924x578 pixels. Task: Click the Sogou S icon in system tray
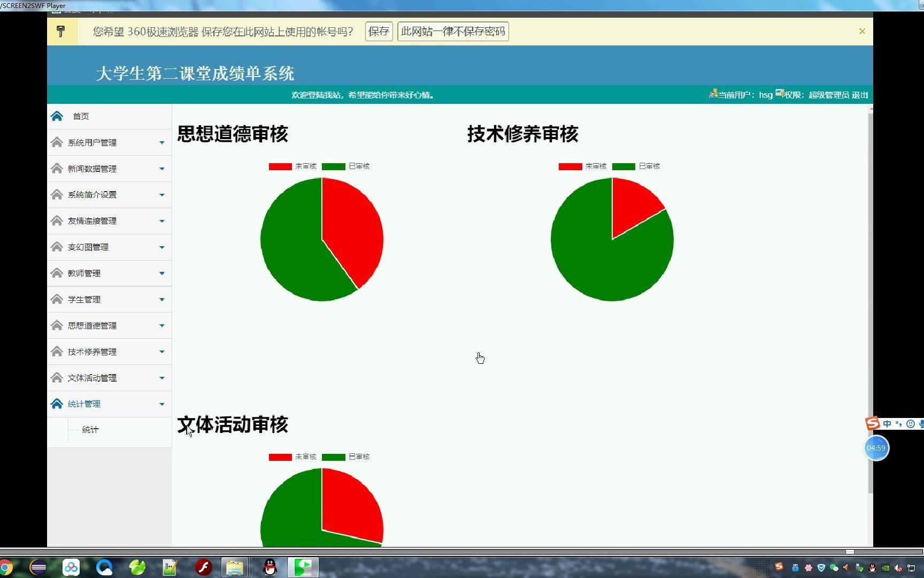[779, 566]
